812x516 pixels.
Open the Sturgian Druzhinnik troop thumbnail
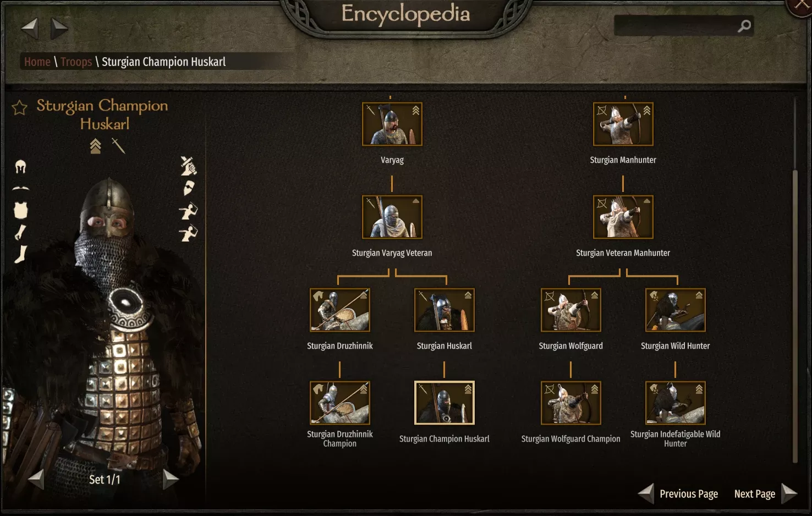point(340,310)
